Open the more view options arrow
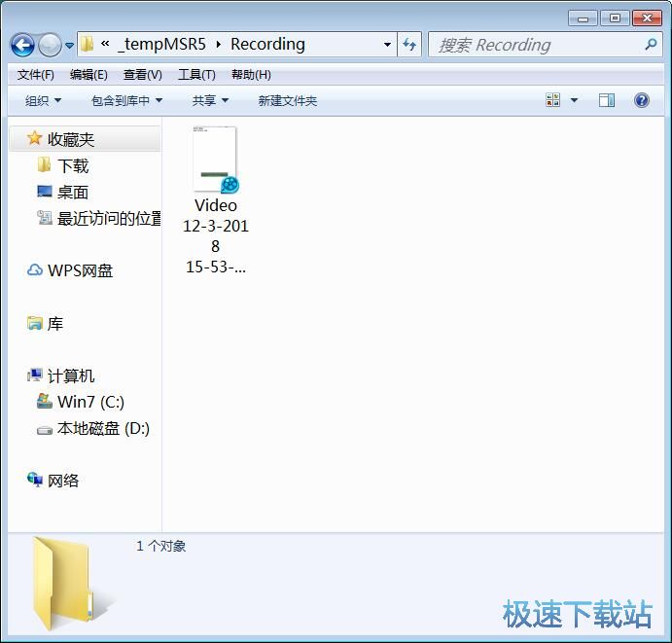This screenshot has width=672, height=643. pos(575,100)
